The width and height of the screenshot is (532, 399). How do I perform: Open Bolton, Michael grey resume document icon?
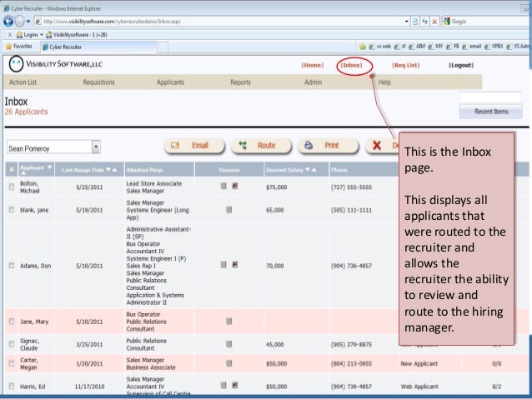pos(223,186)
